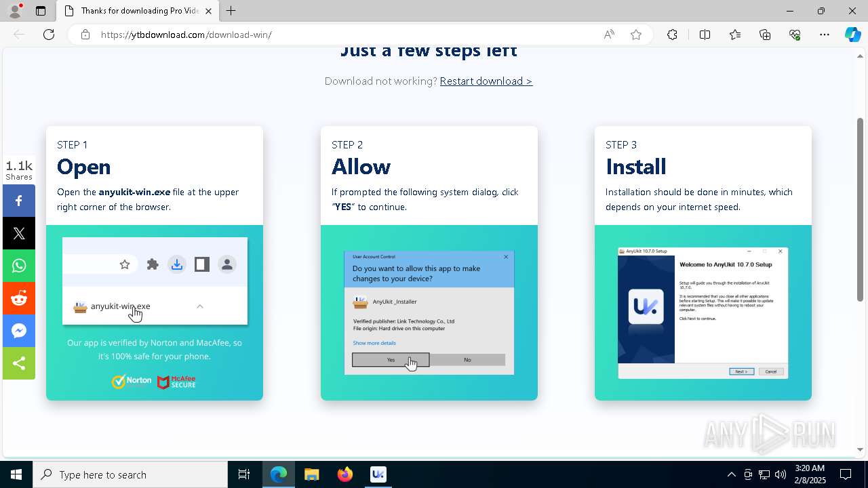
Task: Open network settings tray icon
Action: point(764,474)
